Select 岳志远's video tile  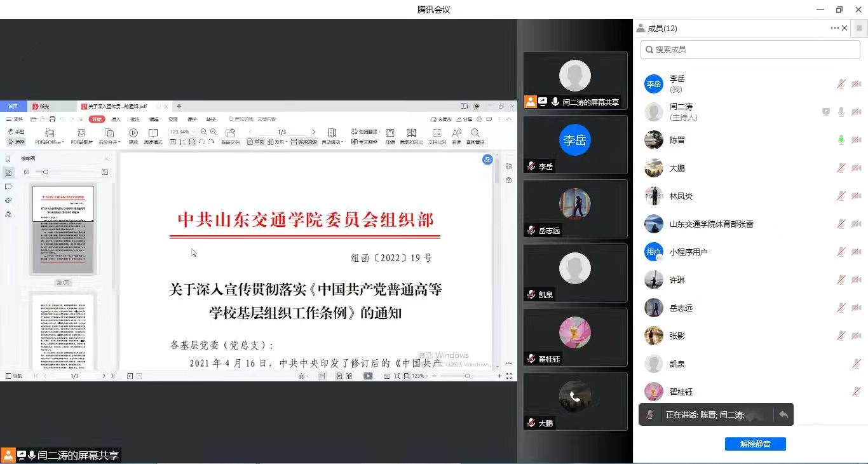pos(575,208)
